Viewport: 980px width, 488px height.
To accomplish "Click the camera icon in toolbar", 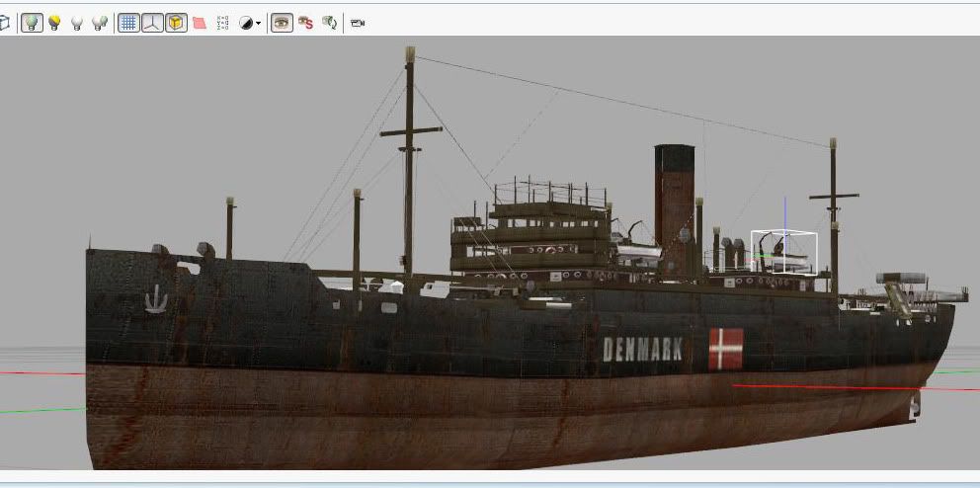I will pyautogui.click(x=358, y=23).
